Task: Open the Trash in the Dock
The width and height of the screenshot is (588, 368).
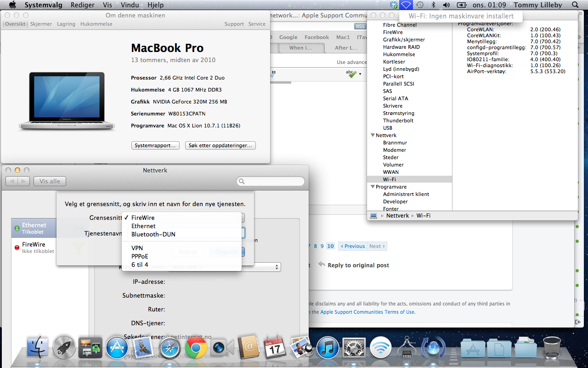Action: [552, 347]
